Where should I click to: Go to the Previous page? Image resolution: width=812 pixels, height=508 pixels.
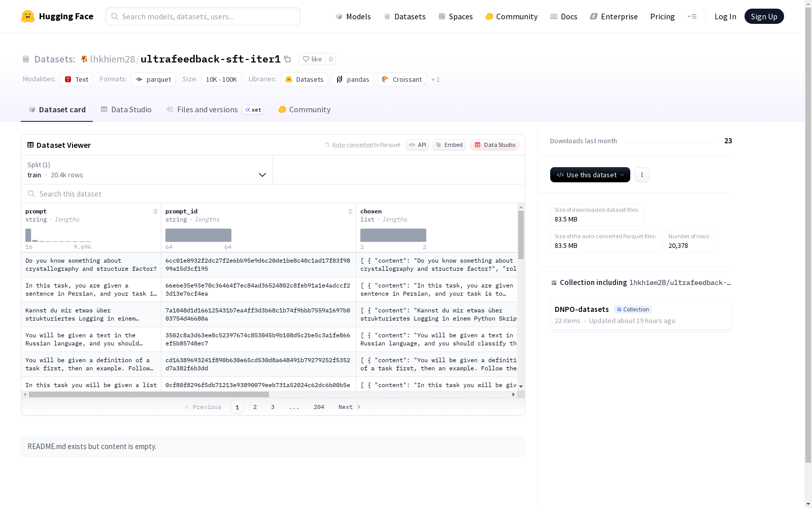point(203,407)
